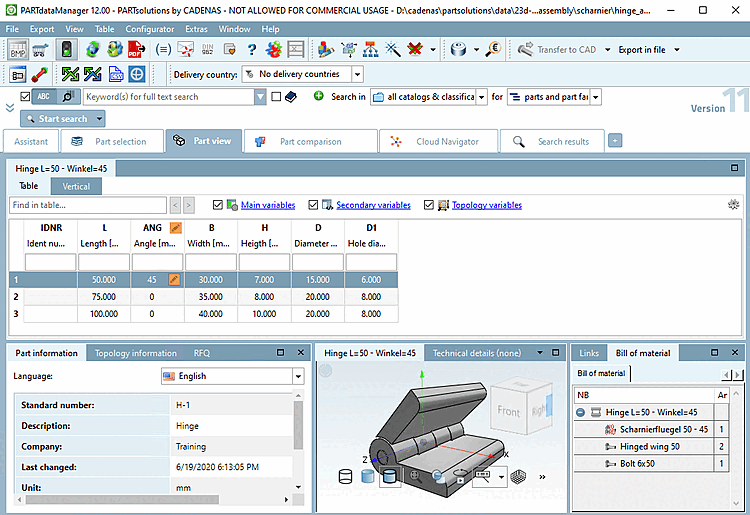The width and height of the screenshot is (750, 515).
Task: Collapse the Hinge L=50 tree node
Action: (580, 413)
